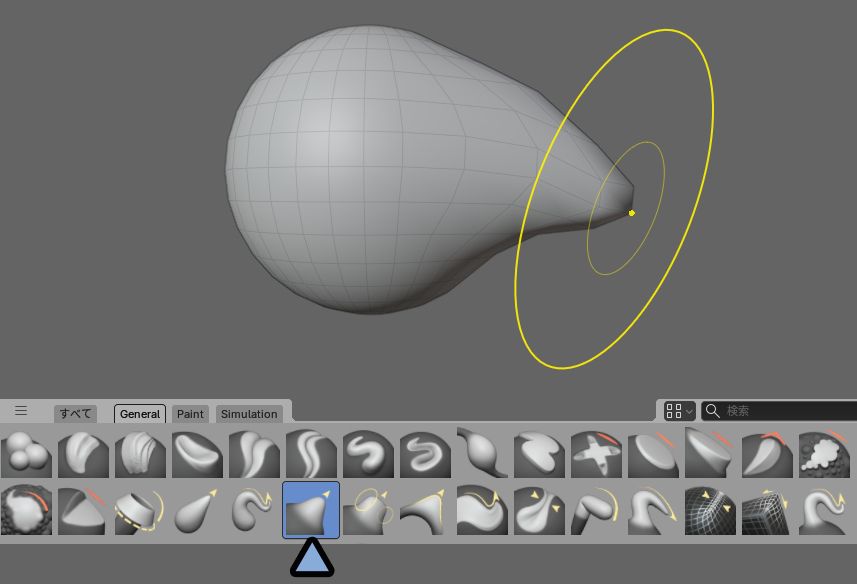The height and width of the screenshot is (584, 857).
Task: Select the Blob brush with three spheres
Action: (x=26, y=453)
